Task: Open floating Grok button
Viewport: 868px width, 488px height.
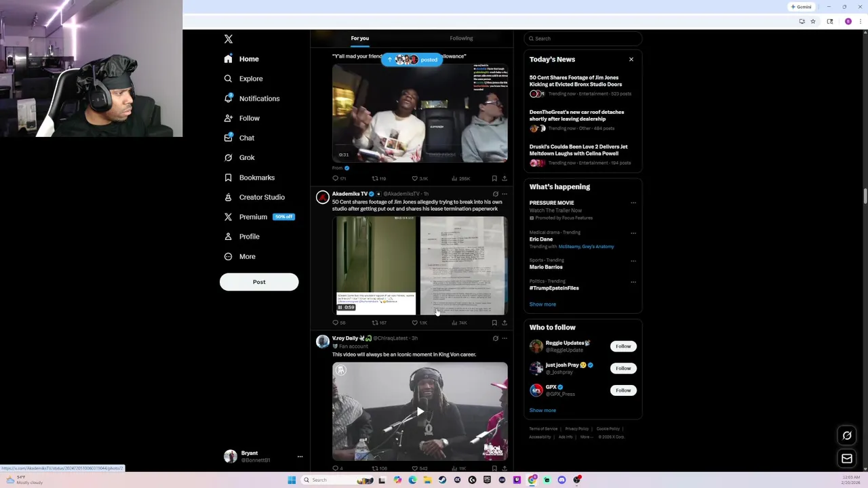Action: click(847, 436)
